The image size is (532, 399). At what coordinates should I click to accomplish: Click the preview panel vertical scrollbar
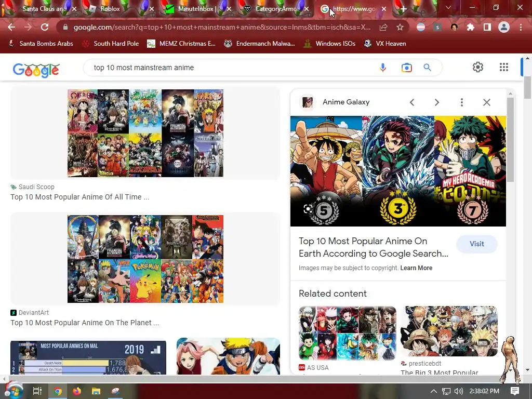pos(510,139)
